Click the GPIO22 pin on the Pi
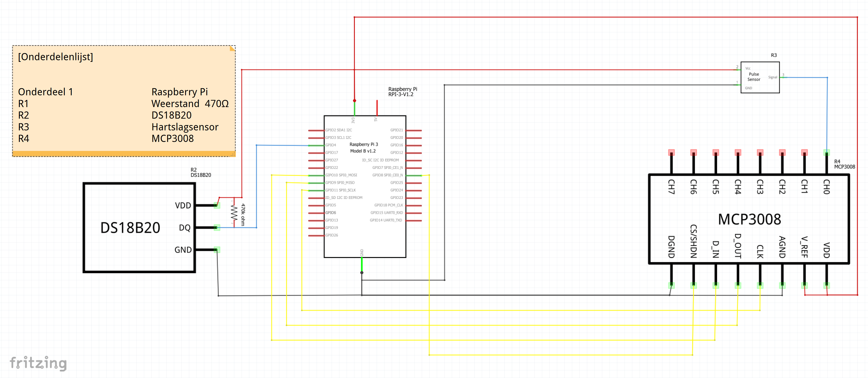The height and width of the screenshot is (378, 868). [x=316, y=168]
